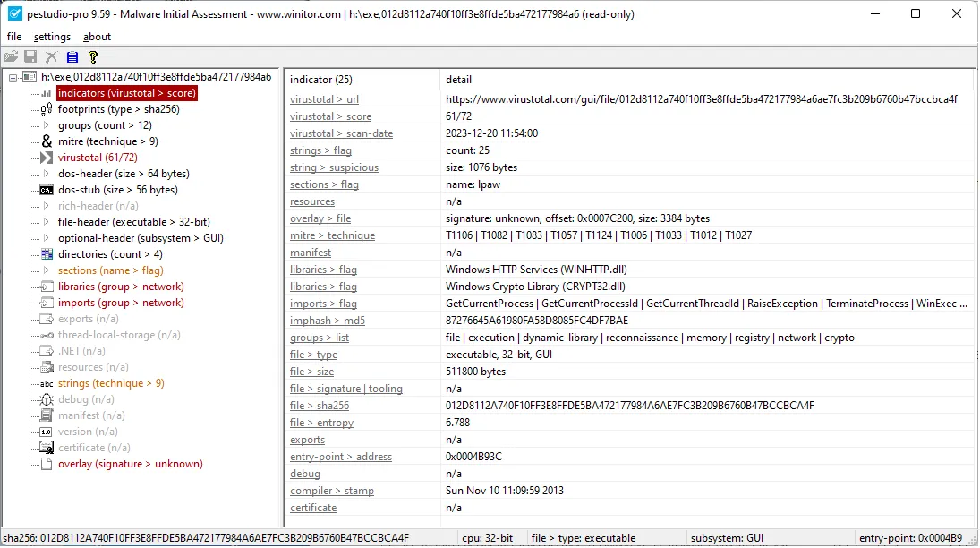
Task: Click the indicators bar-chart tree icon
Action: click(47, 93)
